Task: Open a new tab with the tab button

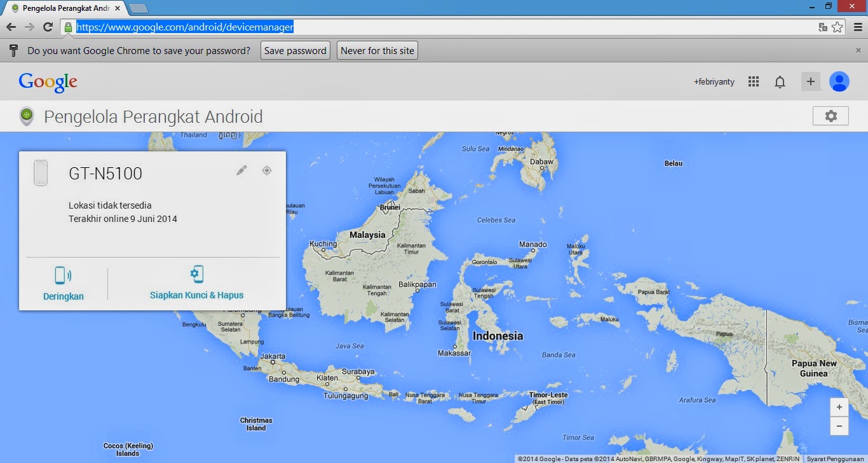Action: (139, 8)
